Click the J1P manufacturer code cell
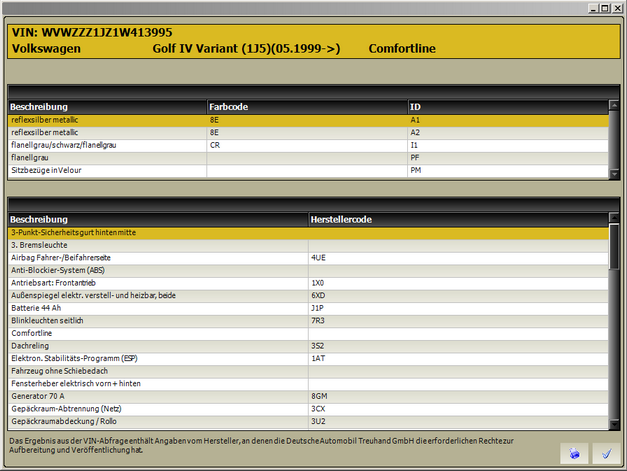Screen dimensions: 627x471 point(458,308)
